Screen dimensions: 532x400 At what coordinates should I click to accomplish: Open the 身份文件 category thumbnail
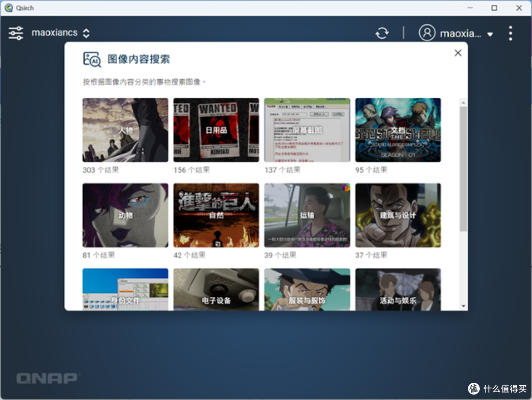click(x=125, y=289)
